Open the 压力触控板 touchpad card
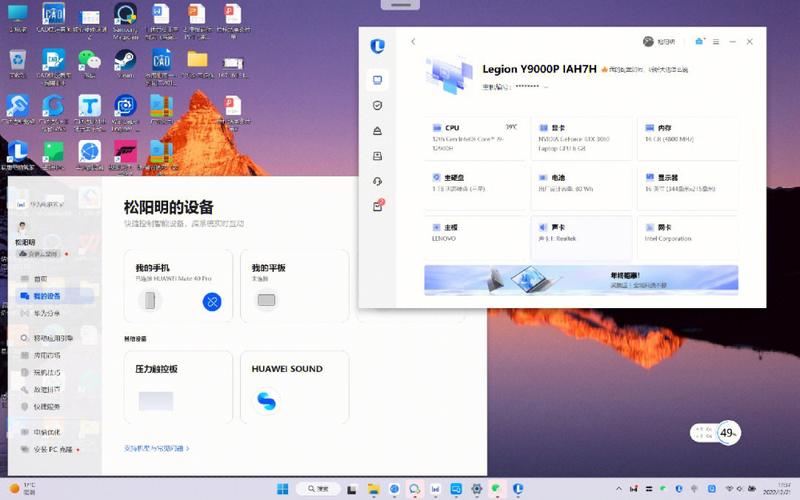The width and height of the screenshot is (800, 500). 178,387
